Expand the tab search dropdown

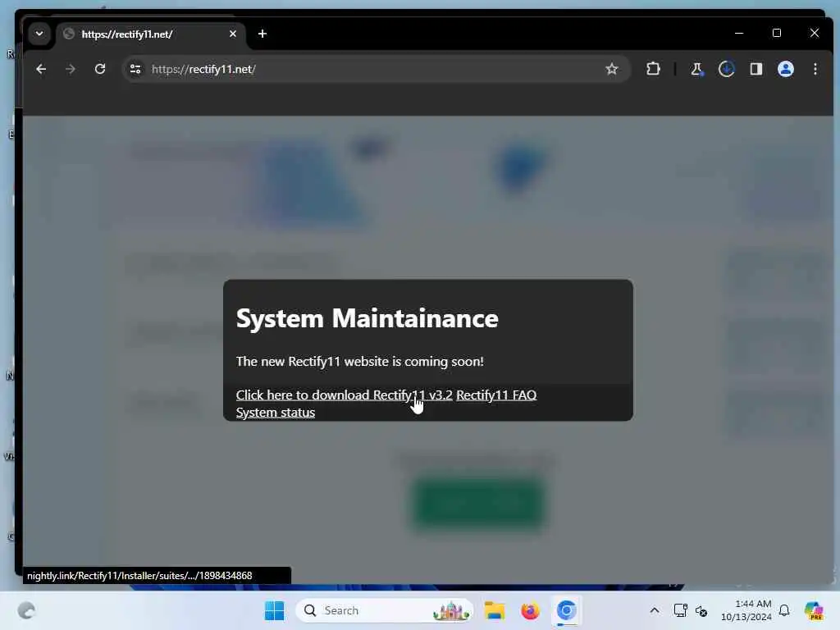39,34
